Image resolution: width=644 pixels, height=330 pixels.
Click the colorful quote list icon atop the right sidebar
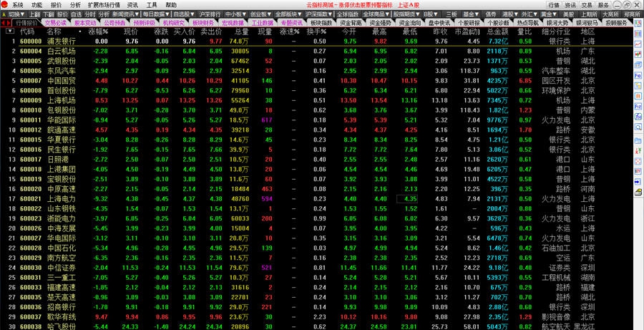(638, 24)
